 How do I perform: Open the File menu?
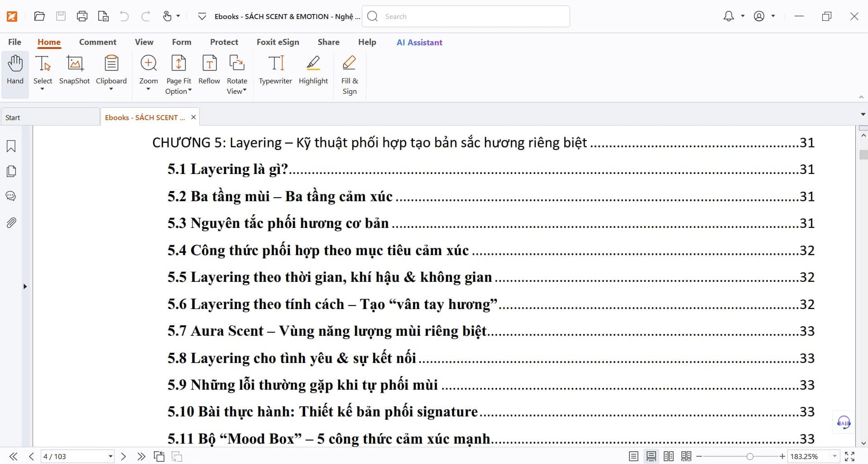[14, 42]
